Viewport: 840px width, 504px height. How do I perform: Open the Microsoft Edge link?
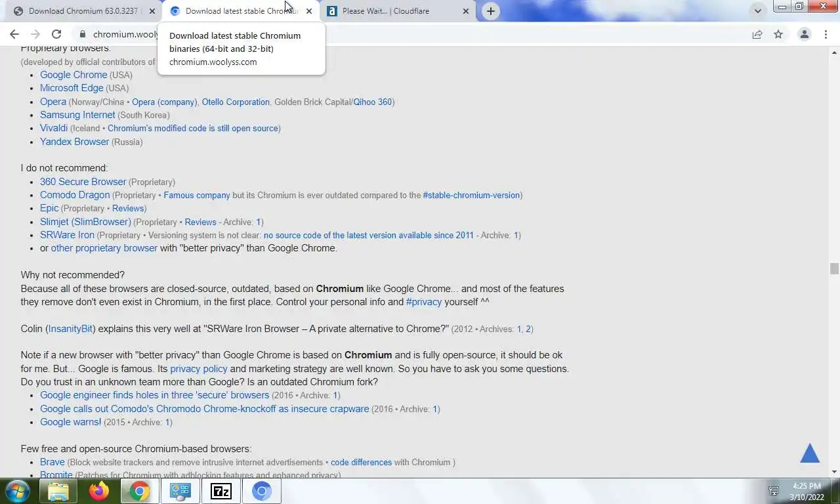point(72,88)
